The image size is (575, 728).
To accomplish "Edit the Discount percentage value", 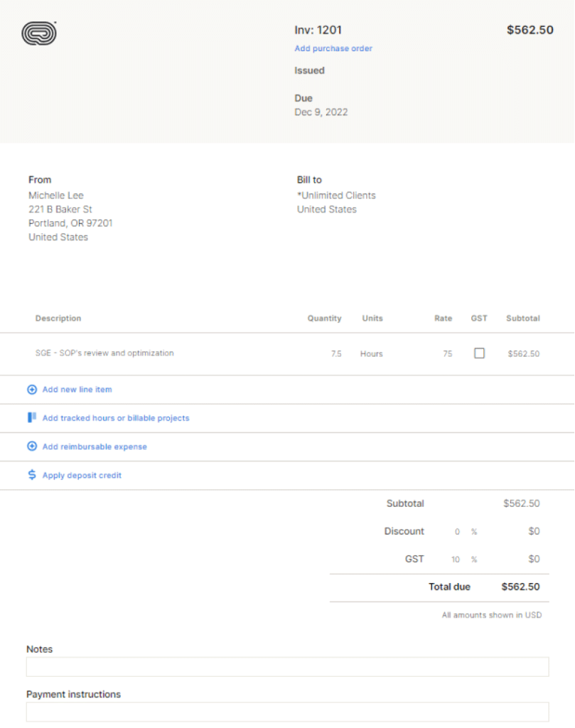I will [x=458, y=531].
